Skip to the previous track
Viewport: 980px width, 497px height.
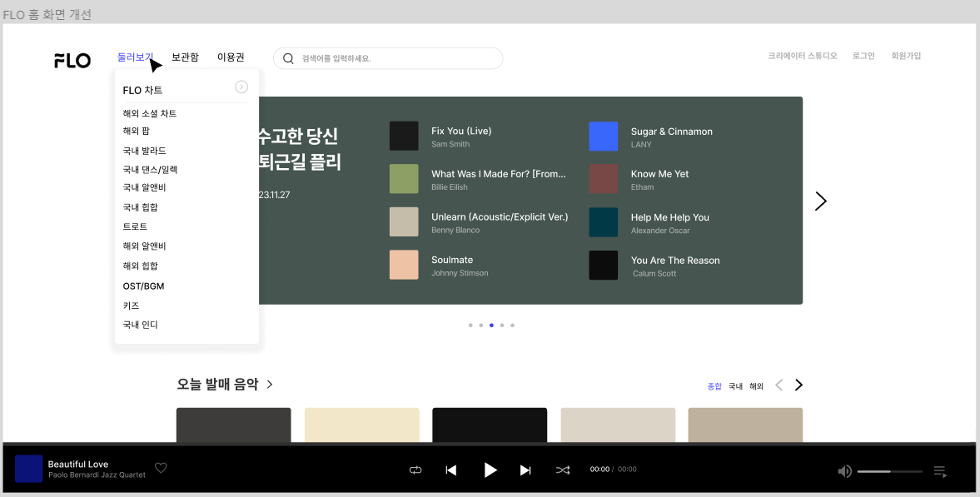(x=451, y=470)
